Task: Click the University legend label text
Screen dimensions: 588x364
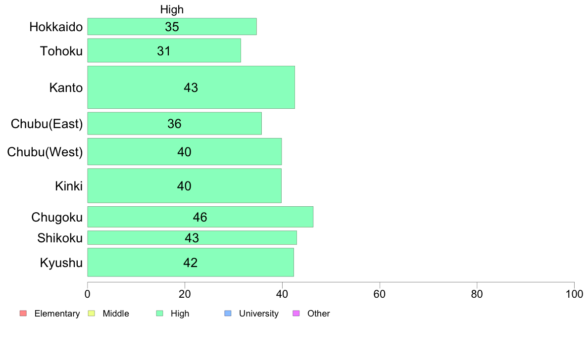Action: [x=259, y=314]
